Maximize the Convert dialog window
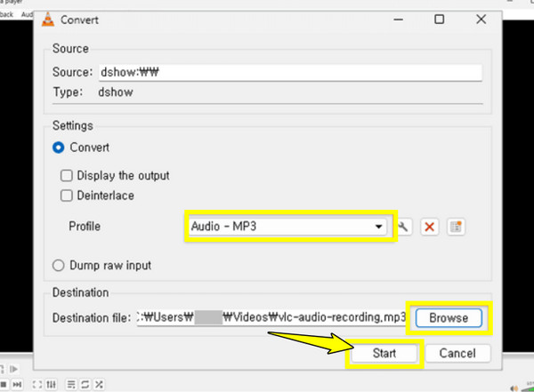 pyautogui.click(x=440, y=20)
